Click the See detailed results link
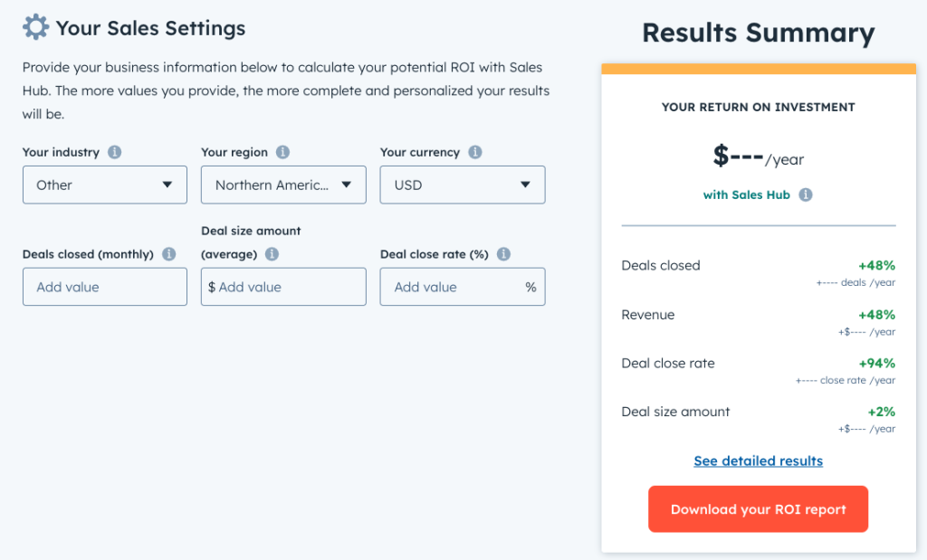 point(758,460)
